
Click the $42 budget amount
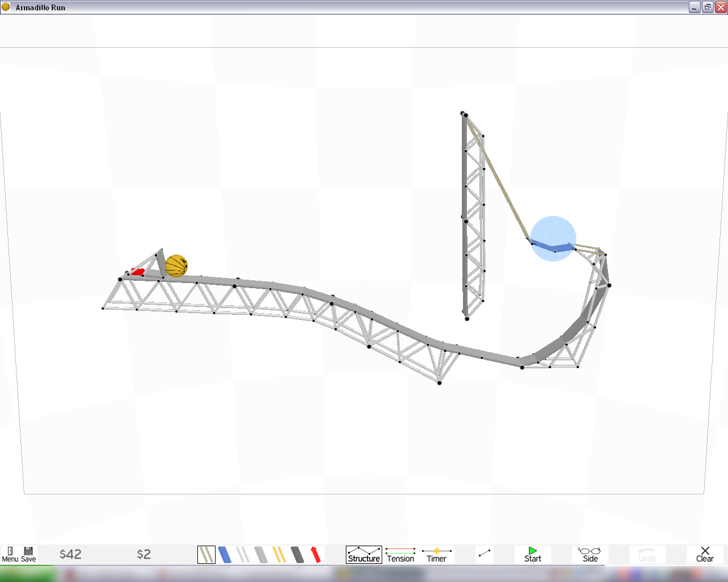71,554
